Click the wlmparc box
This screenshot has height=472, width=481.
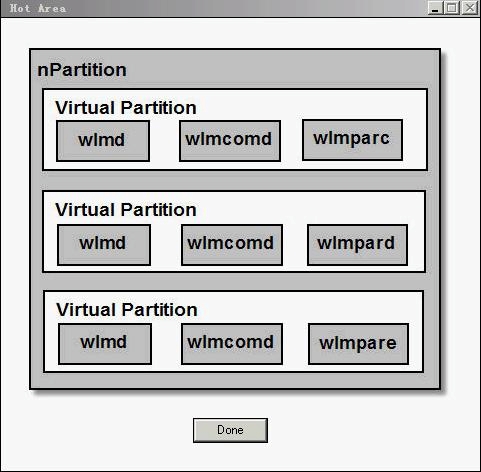[353, 140]
